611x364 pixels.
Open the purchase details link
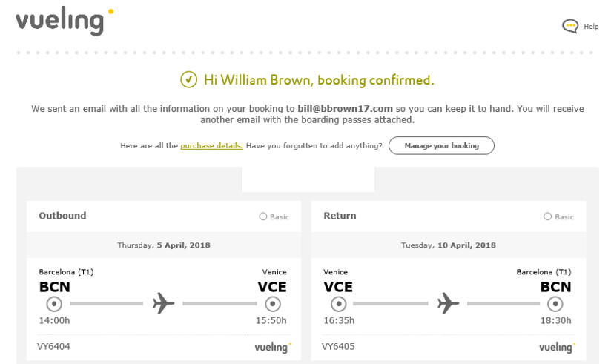tap(211, 146)
